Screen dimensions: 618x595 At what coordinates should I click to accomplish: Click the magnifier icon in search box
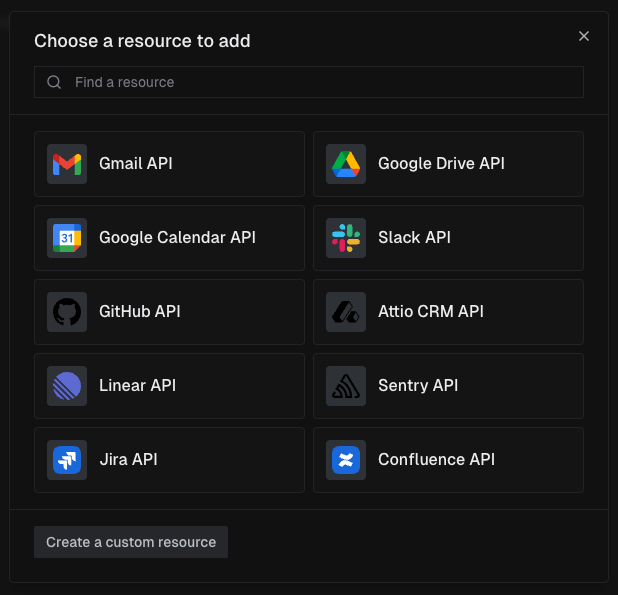pos(54,82)
